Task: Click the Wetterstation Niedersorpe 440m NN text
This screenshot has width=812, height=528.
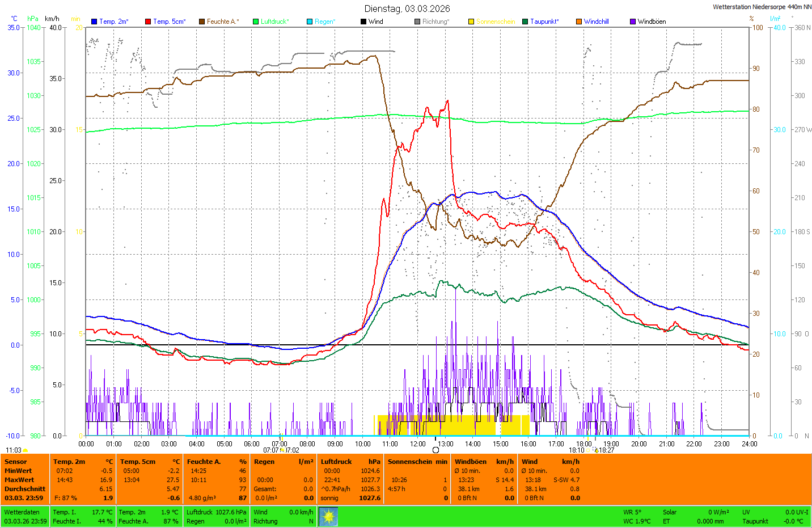Action: 762,7
